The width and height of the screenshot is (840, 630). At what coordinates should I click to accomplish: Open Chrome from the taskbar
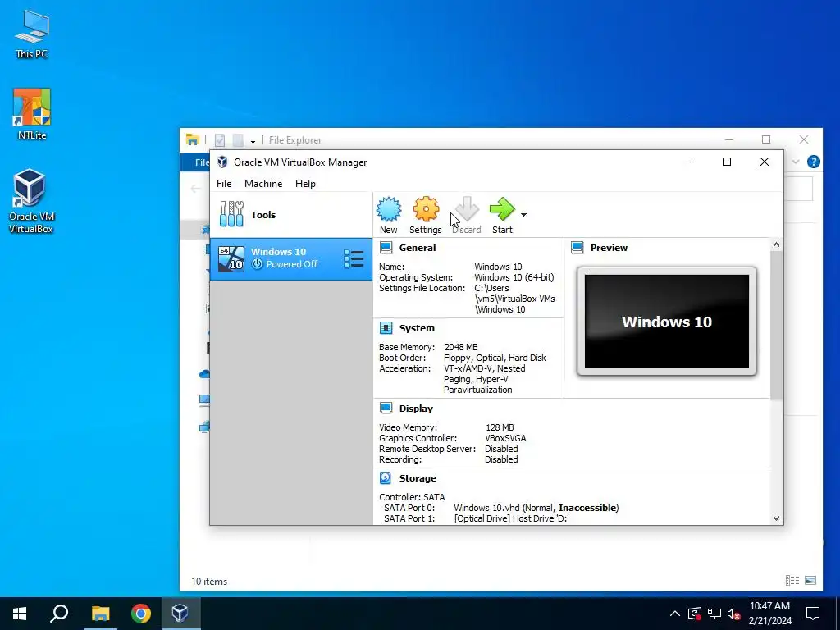coord(141,614)
